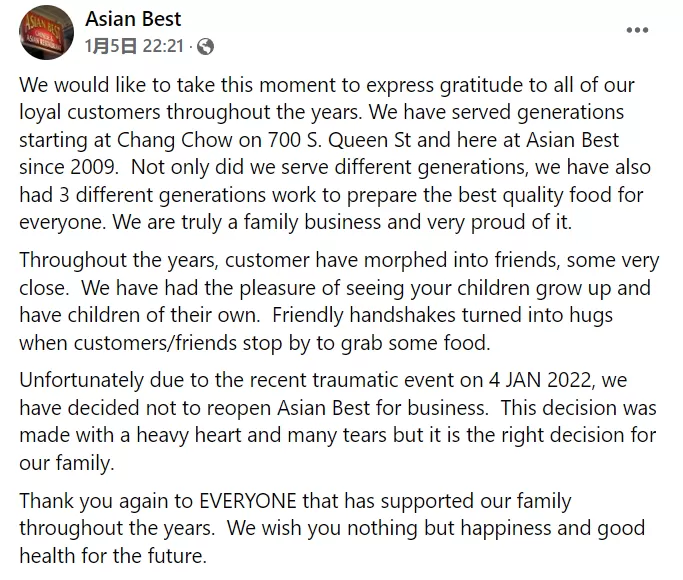The width and height of the screenshot is (683, 580).
Task: Click the 'health for the future' line
Action: (x=112, y=556)
